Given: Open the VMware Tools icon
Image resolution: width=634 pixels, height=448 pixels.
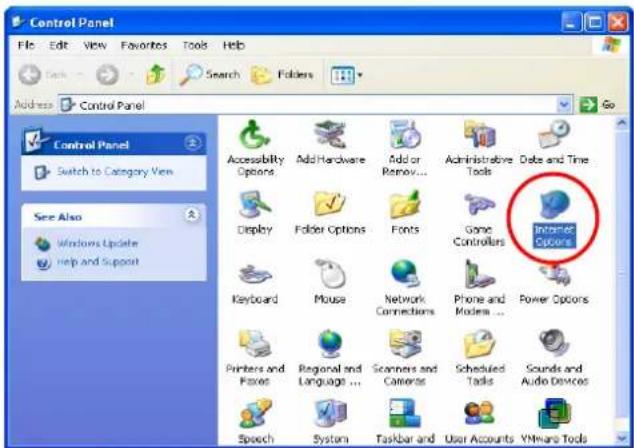Looking at the screenshot, I should tap(554, 421).
